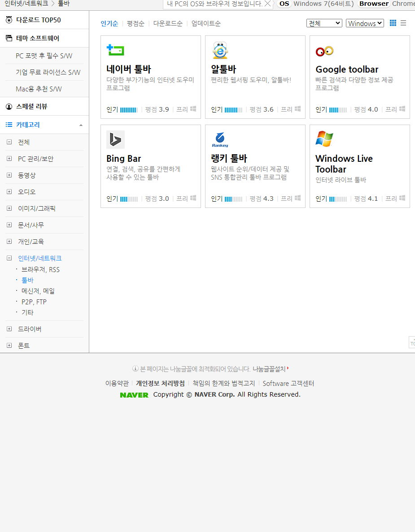Select 메신저, 메일 subcategory
Image resolution: width=415 pixels, height=532 pixels.
(x=38, y=291)
